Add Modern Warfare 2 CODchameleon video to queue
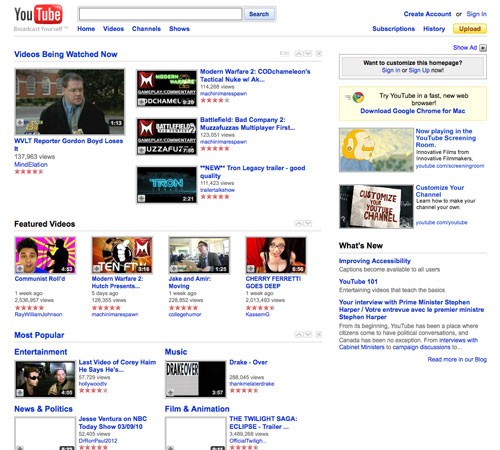This screenshot has width=500, height=450. [142, 102]
